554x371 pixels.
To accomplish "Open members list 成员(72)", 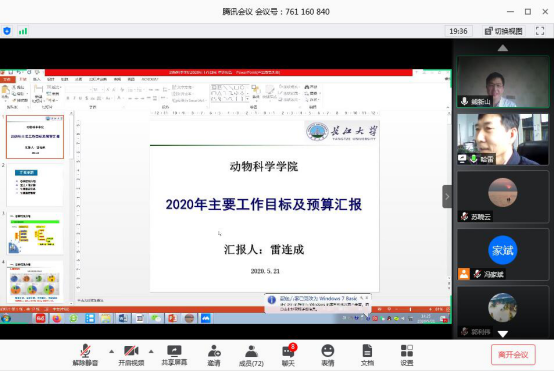I will pos(251,354).
